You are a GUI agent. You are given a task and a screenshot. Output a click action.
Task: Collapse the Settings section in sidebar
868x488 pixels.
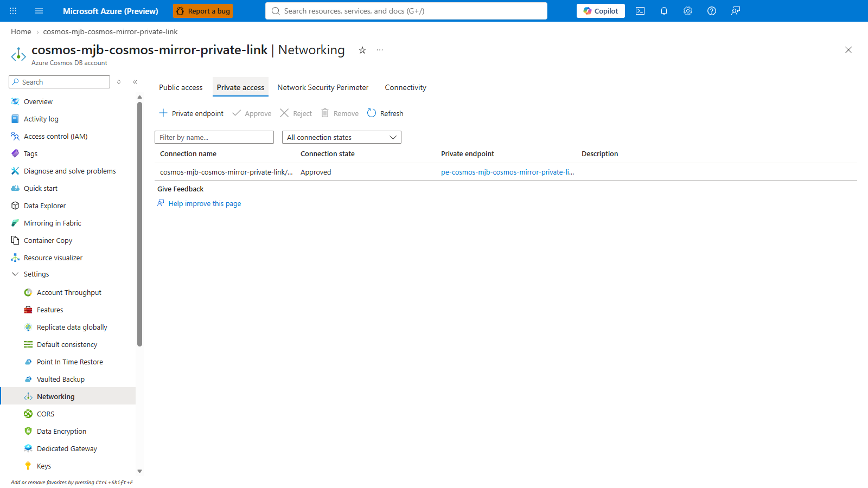(x=15, y=274)
